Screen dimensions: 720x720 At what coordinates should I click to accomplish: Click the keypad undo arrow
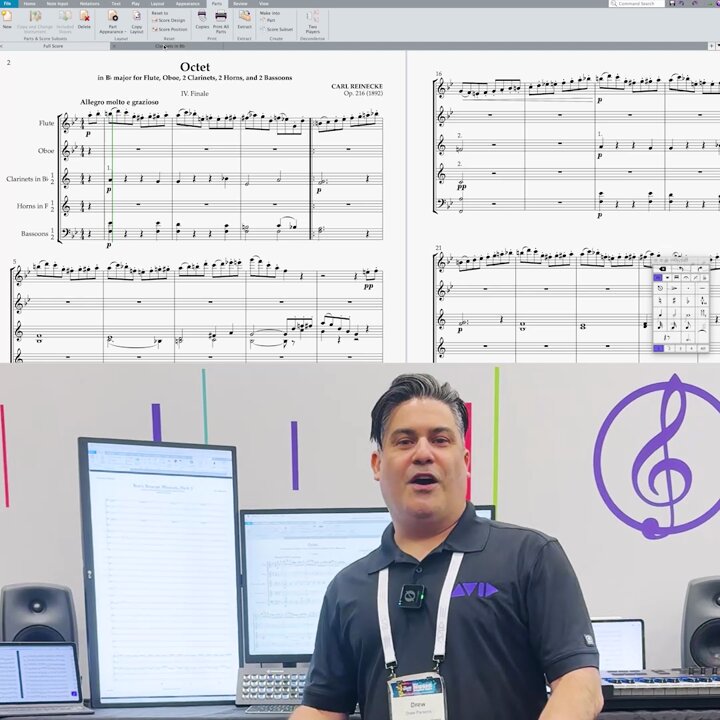[681, 269]
